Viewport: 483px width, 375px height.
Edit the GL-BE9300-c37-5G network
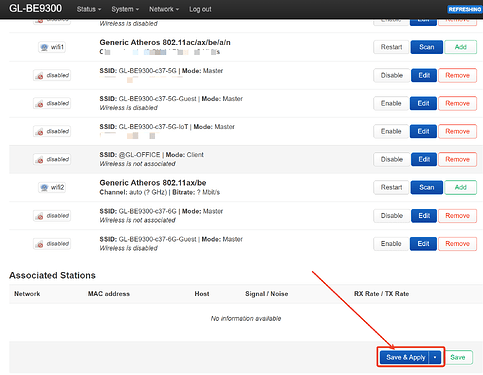pos(424,75)
